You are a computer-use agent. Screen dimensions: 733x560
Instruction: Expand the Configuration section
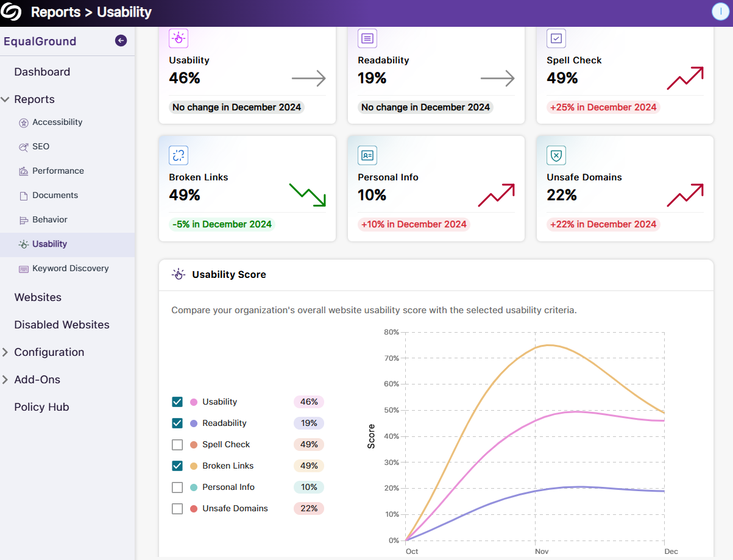coord(6,352)
